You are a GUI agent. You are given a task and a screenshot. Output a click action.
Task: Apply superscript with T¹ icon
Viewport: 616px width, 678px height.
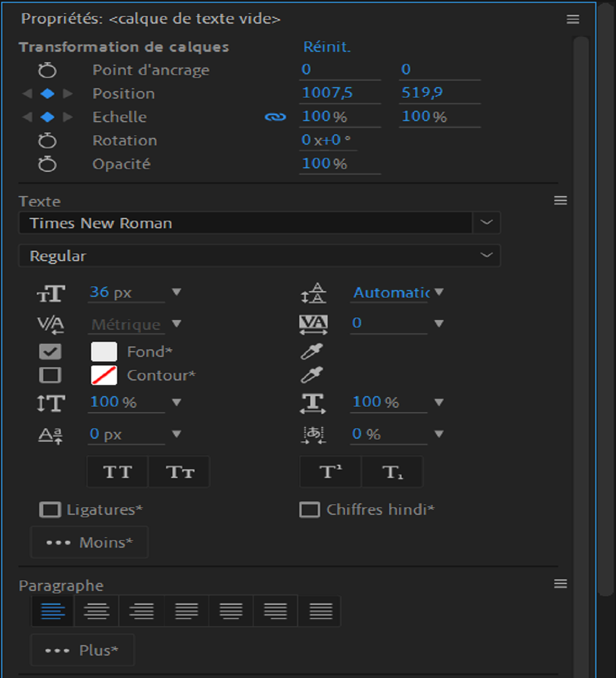330,472
